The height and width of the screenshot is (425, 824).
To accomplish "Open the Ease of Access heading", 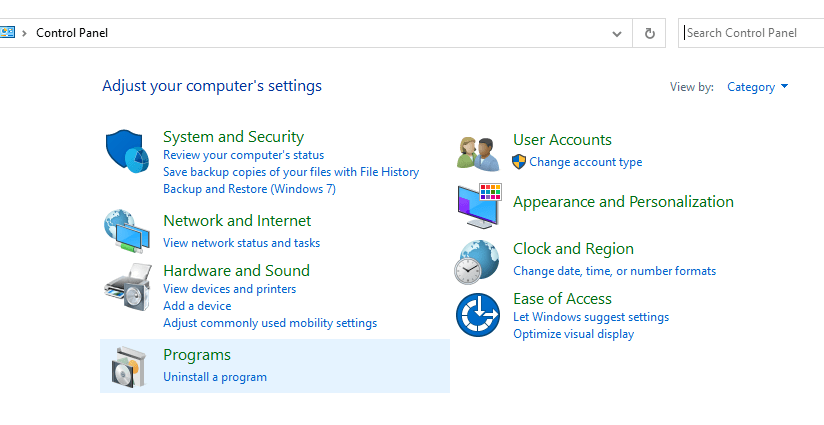I will [562, 298].
